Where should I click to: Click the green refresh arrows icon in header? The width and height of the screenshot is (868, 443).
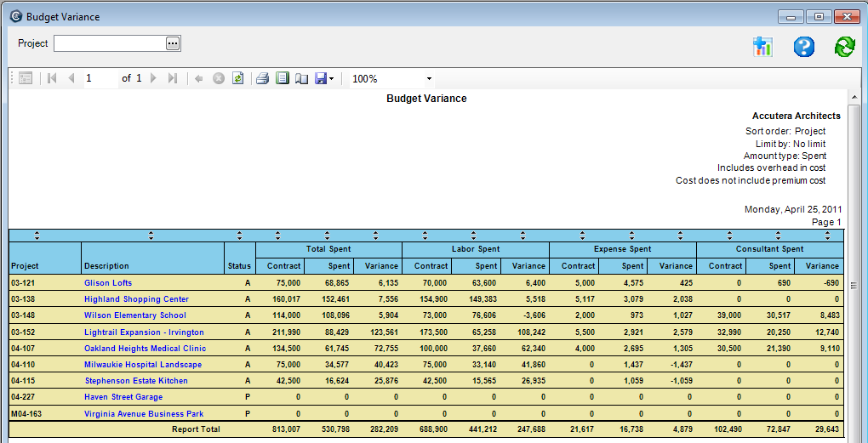click(844, 47)
